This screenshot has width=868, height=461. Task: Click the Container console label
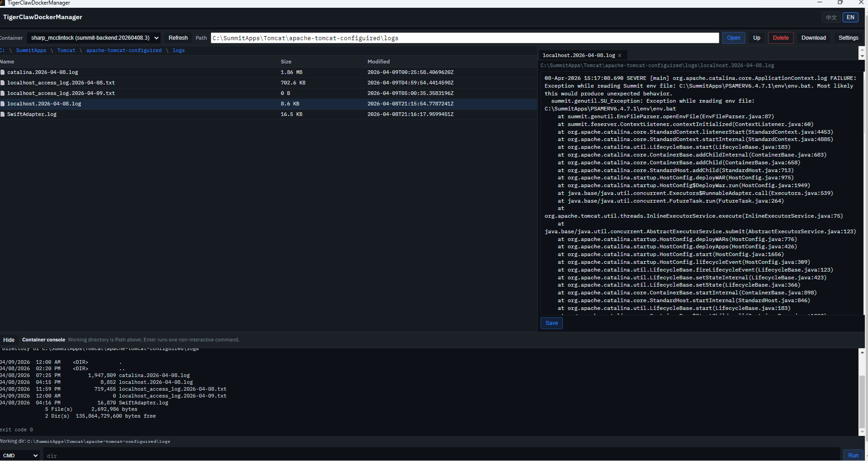coord(44,340)
